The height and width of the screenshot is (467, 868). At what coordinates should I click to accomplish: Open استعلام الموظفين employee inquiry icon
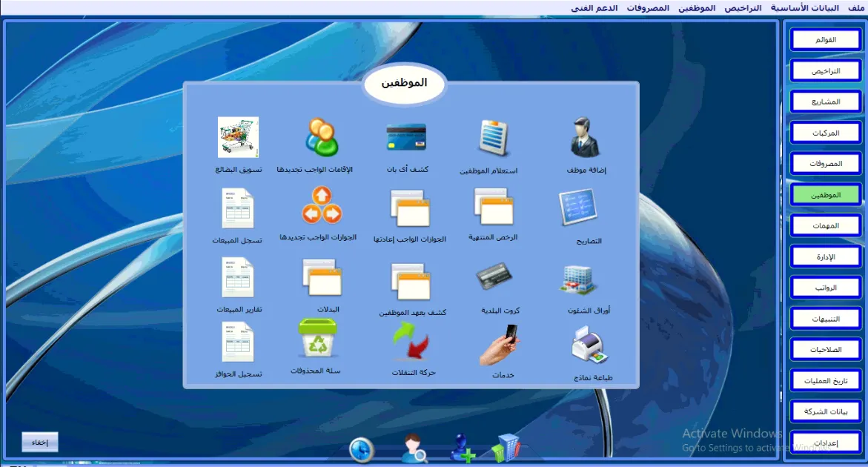[493, 138]
